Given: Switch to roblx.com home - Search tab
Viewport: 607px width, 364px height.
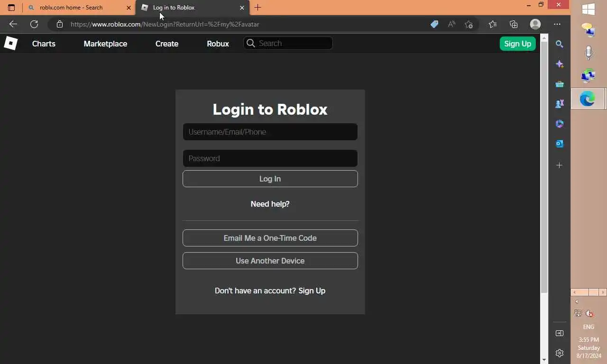Looking at the screenshot, I should tap(79, 8).
